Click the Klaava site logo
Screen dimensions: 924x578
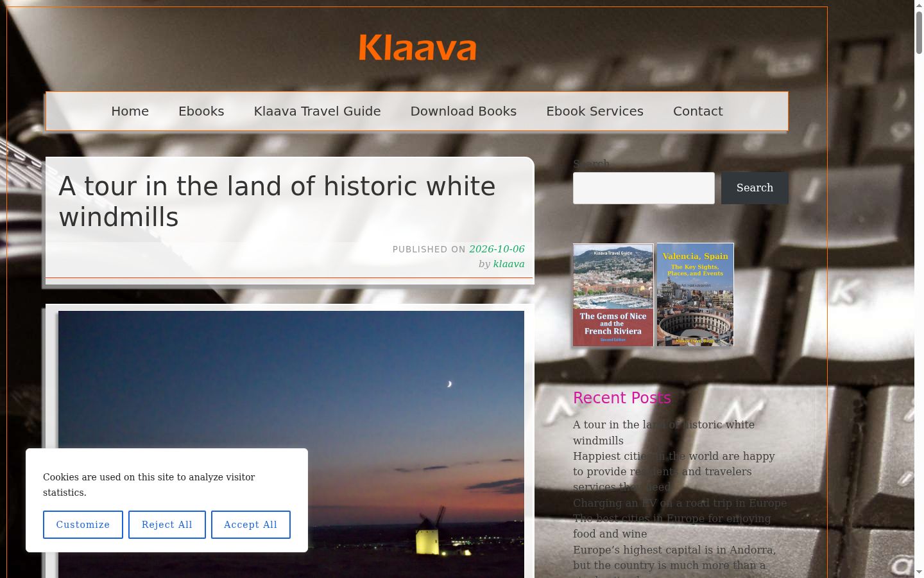418,48
